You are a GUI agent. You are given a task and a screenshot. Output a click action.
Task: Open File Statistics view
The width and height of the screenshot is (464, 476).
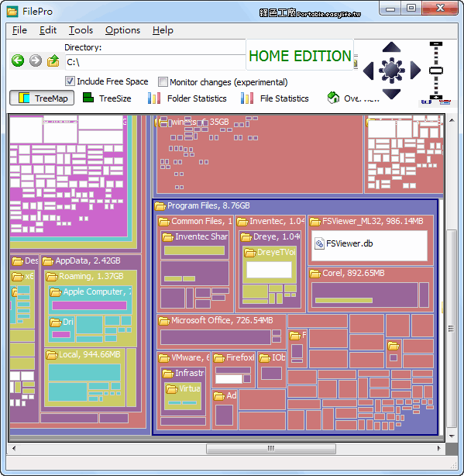pos(274,98)
